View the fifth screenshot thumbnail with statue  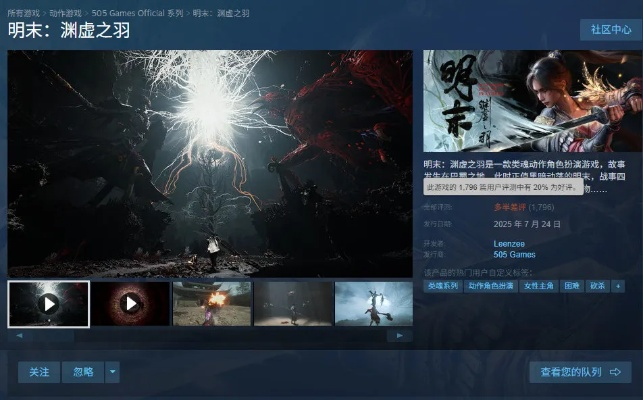pyautogui.click(x=373, y=303)
